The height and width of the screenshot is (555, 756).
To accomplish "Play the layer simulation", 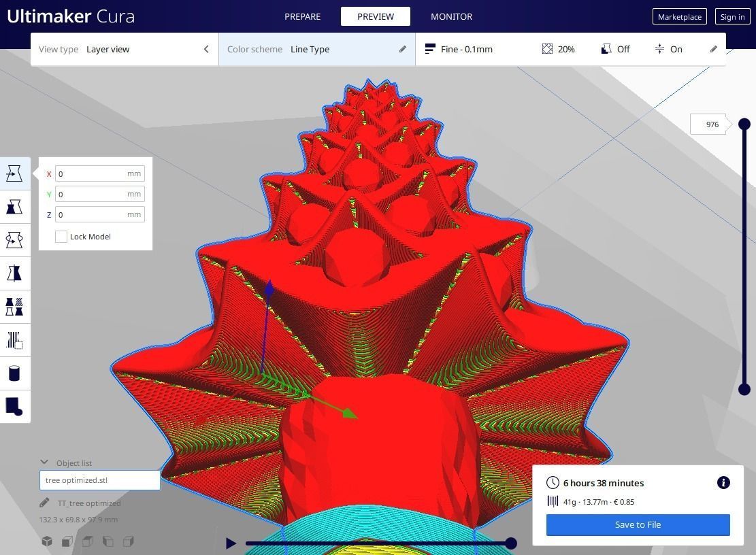I will (x=231, y=543).
